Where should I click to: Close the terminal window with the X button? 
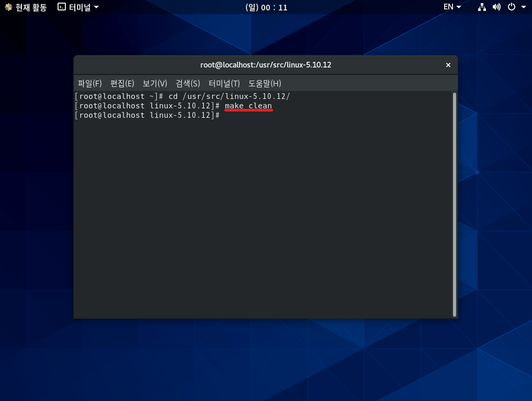coord(448,65)
